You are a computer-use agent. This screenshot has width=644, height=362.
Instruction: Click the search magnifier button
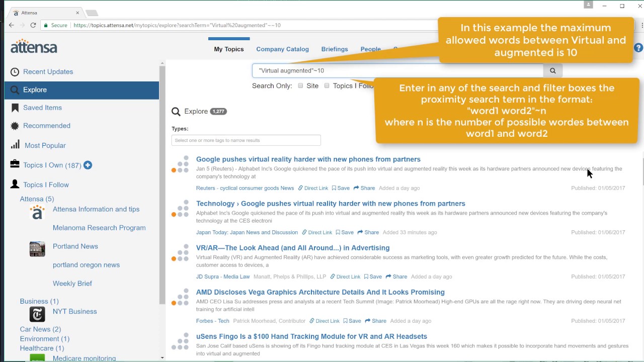552,71
